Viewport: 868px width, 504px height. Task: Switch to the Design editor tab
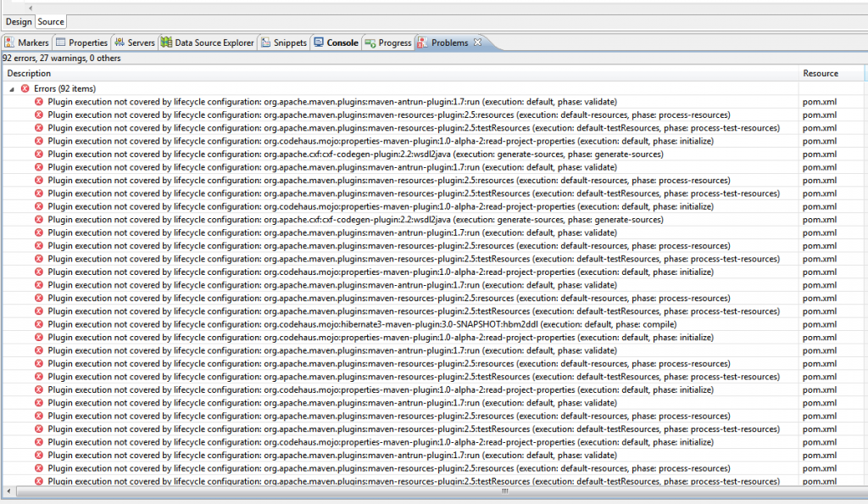[19, 21]
